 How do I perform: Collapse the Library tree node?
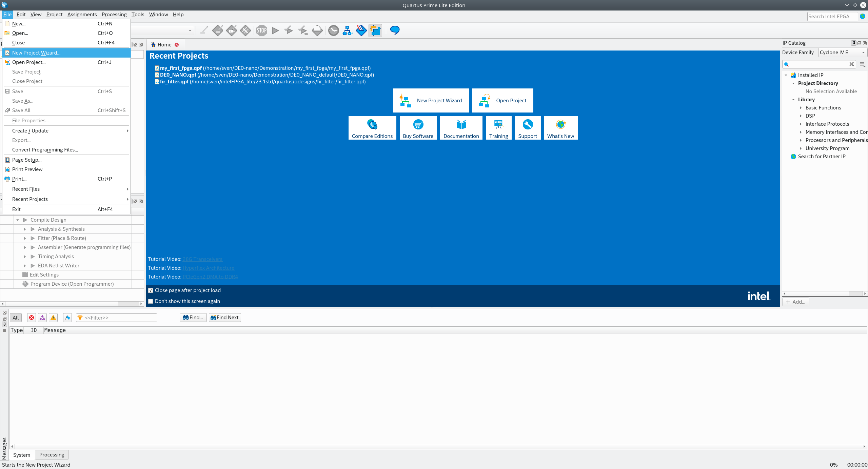(793, 100)
